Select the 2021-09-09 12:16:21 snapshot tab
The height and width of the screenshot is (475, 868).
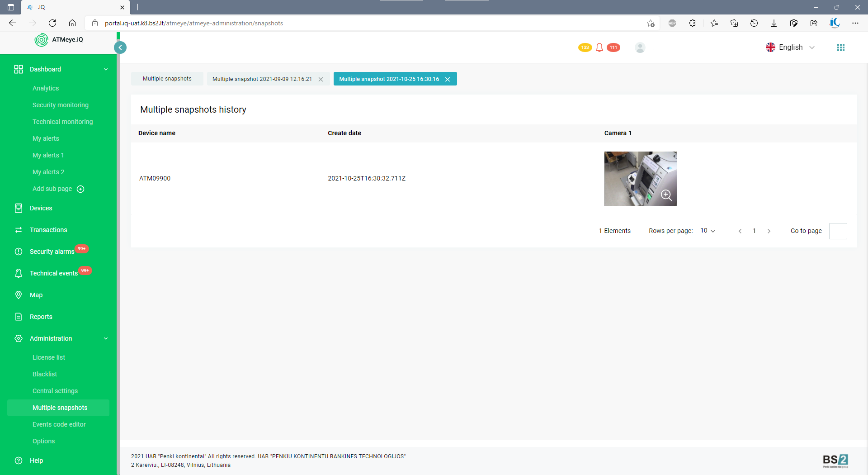(x=262, y=79)
